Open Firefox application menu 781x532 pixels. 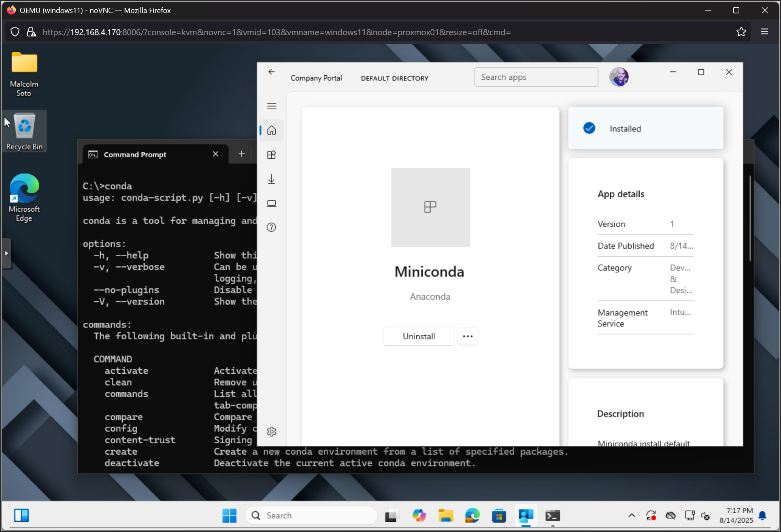click(x=764, y=32)
